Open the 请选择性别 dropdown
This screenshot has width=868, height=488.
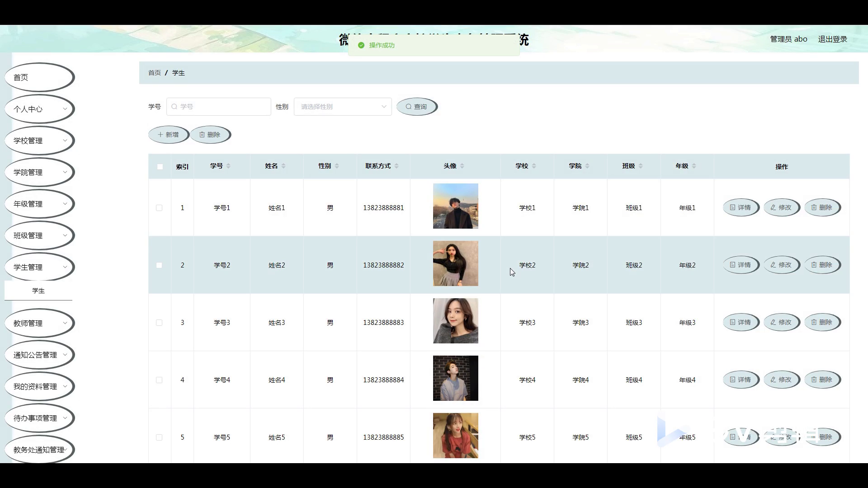pyautogui.click(x=343, y=107)
